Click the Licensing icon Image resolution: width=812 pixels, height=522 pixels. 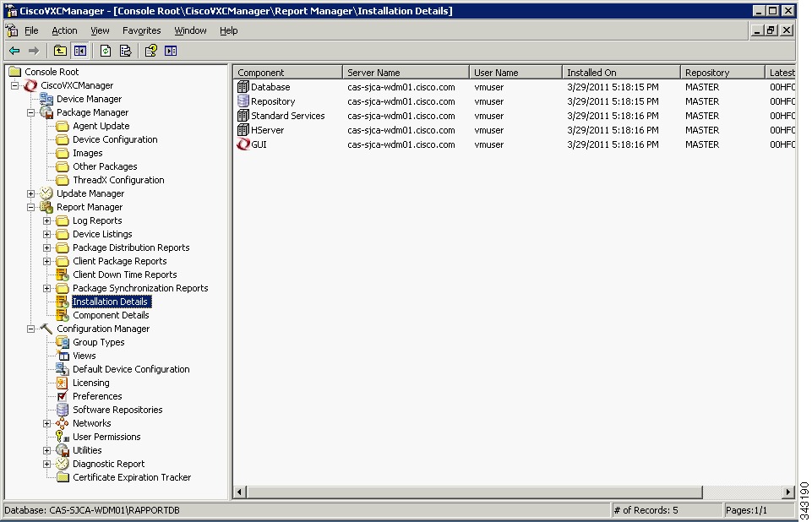point(63,383)
